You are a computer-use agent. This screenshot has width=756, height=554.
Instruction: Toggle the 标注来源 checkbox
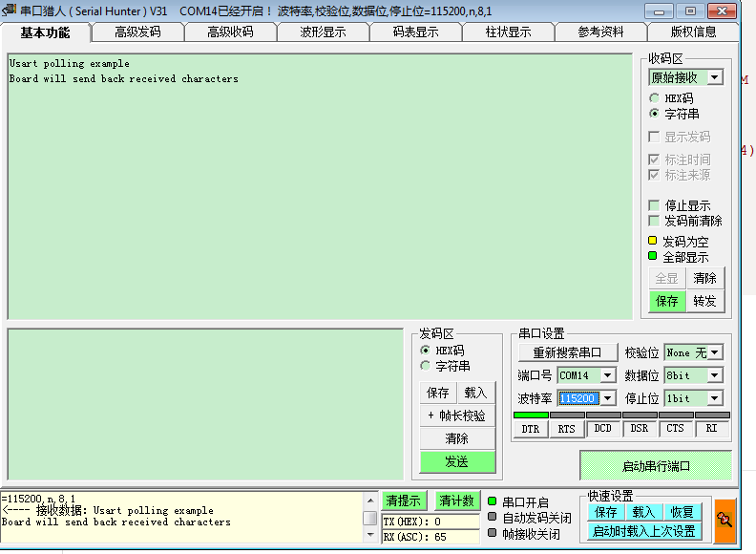pyautogui.click(x=654, y=175)
